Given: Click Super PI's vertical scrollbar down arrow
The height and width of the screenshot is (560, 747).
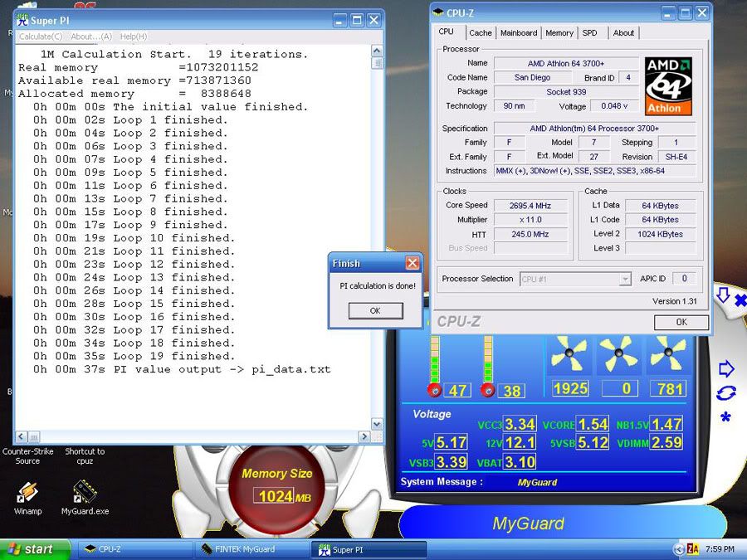Looking at the screenshot, I should [377, 424].
